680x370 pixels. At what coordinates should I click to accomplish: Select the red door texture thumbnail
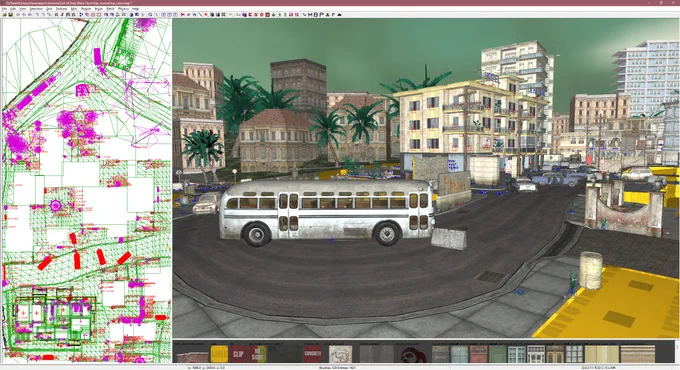coord(478,354)
